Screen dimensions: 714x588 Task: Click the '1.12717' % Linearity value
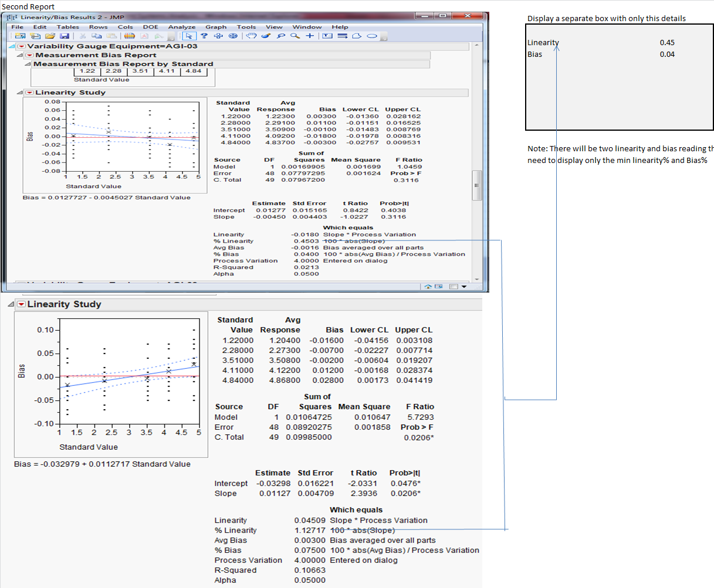(x=310, y=531)
